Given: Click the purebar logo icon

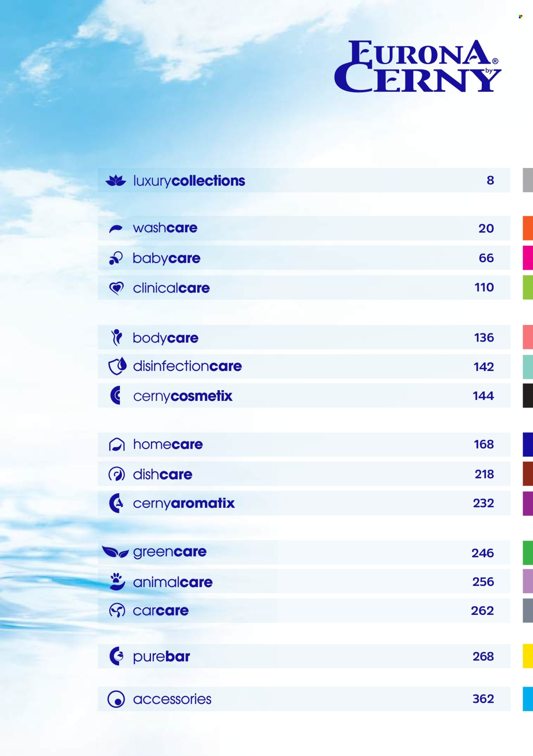Looking at the screenshot, I should pyautogui.click(x=116, y=656).
